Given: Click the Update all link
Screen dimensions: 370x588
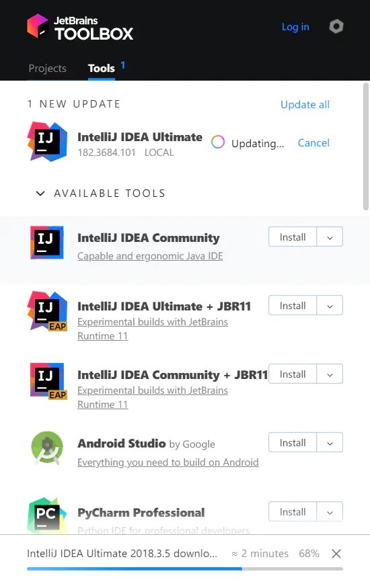Looking at the screenshot, I should pos(305,105).
